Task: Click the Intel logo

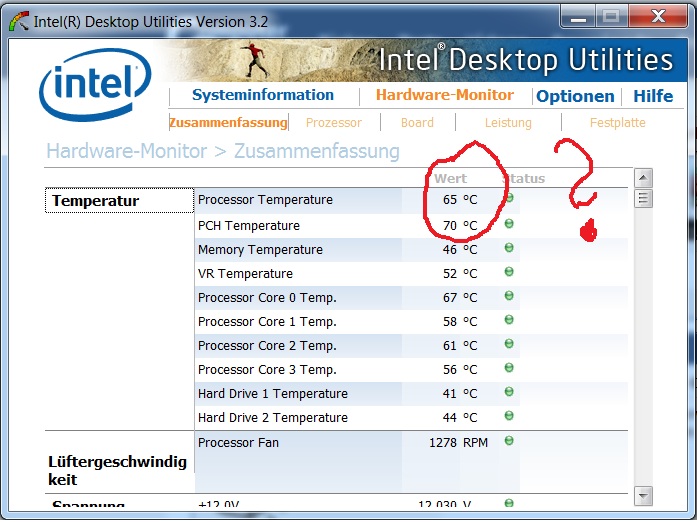Action: coord(95,84)
